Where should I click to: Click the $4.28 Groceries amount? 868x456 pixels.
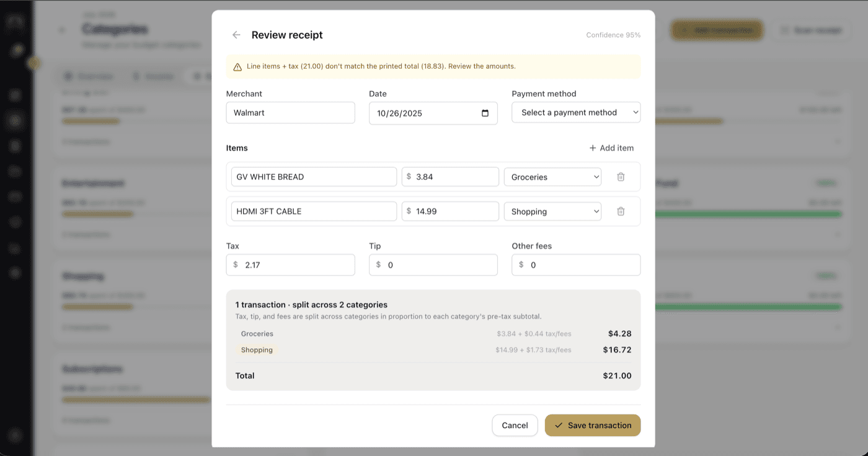[x=619, y=334]
